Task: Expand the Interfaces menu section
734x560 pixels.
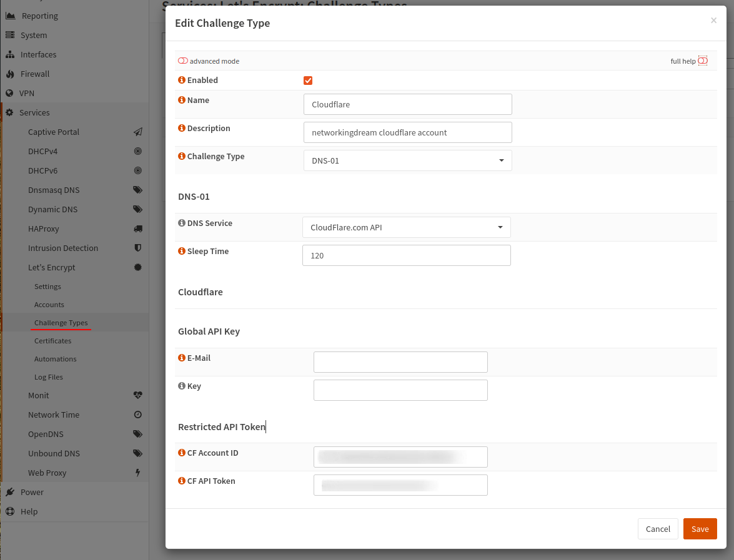Action: (38, 55)
